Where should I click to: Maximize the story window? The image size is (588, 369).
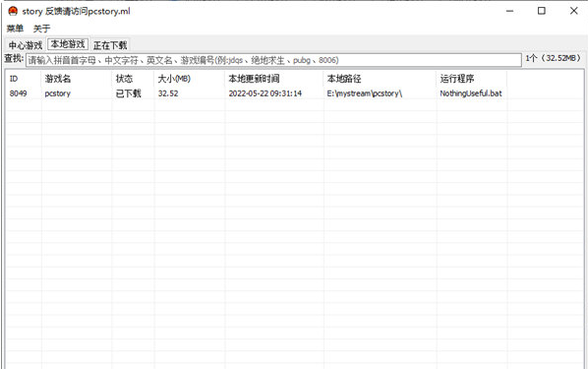tap(542, 11)
